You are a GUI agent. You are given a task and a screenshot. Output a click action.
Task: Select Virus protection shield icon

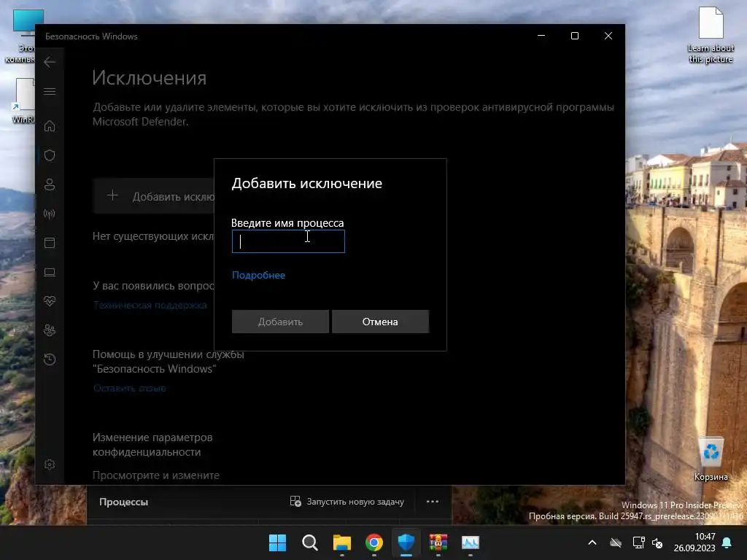(x=50, y=155)
